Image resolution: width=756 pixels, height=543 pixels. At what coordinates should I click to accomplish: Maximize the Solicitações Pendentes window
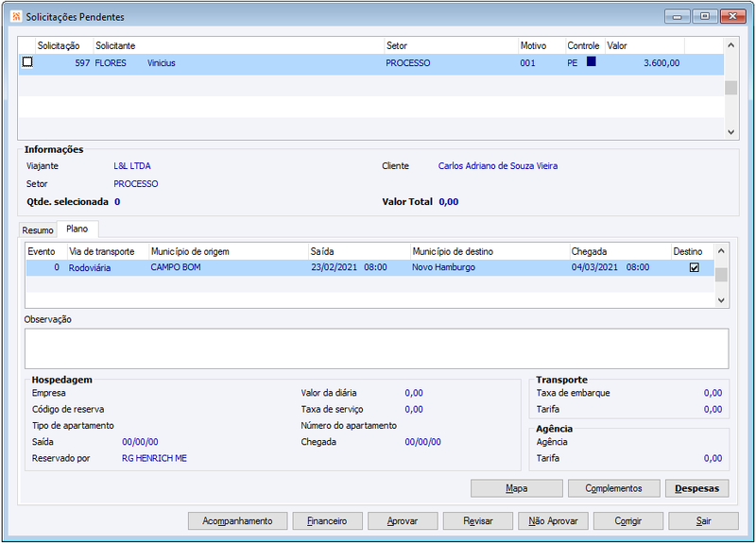[x=705, y=16]
